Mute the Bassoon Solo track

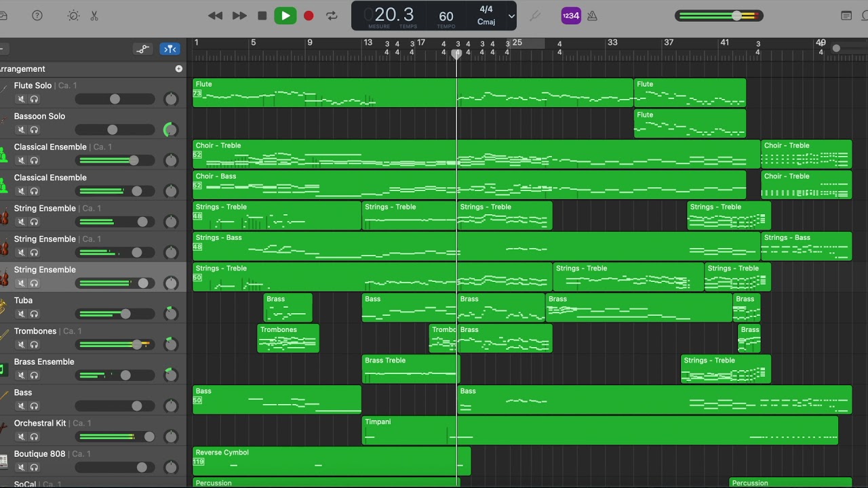tap(21, 129)
